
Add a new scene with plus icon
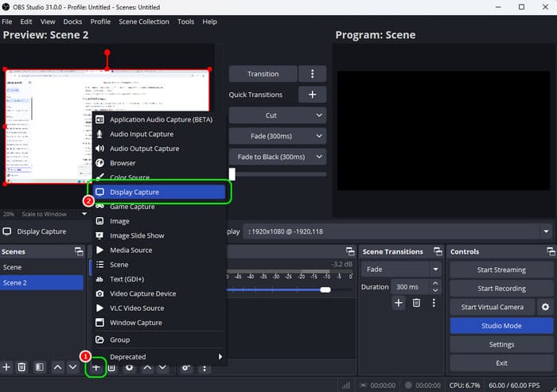[6, 367]
